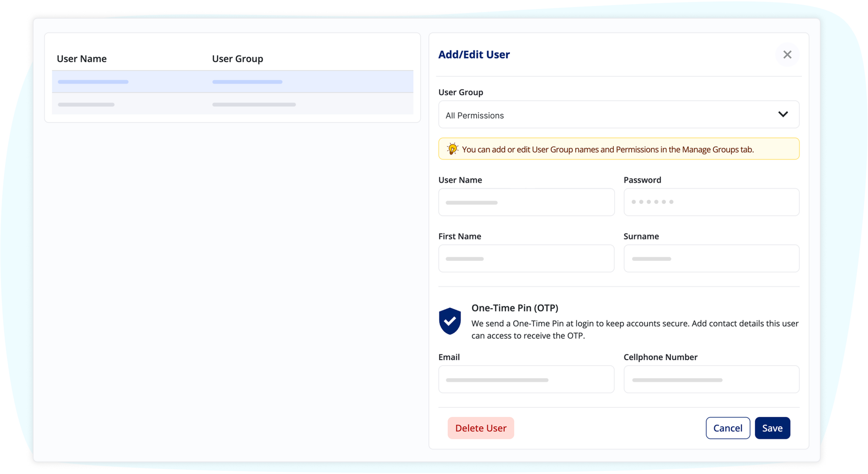Click the Cellphone Number field

(711, 379)
